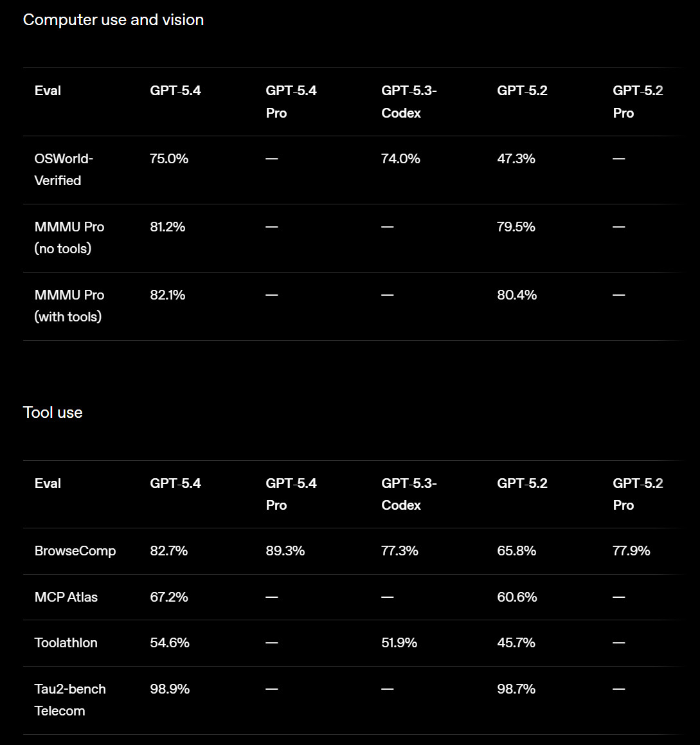The height and width of the screenshot is (745, 700).
Task: Click the MCP Atlas row label
Action: pyautogui.click(x=66, y=597)
